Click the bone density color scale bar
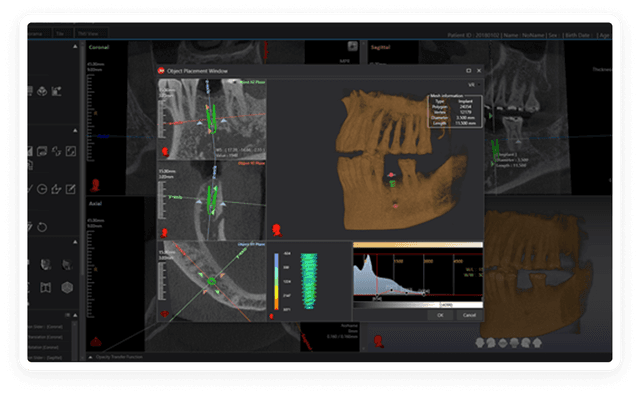Screen dimensions: 640x395 pyautogui.click(x=276, y=282)
